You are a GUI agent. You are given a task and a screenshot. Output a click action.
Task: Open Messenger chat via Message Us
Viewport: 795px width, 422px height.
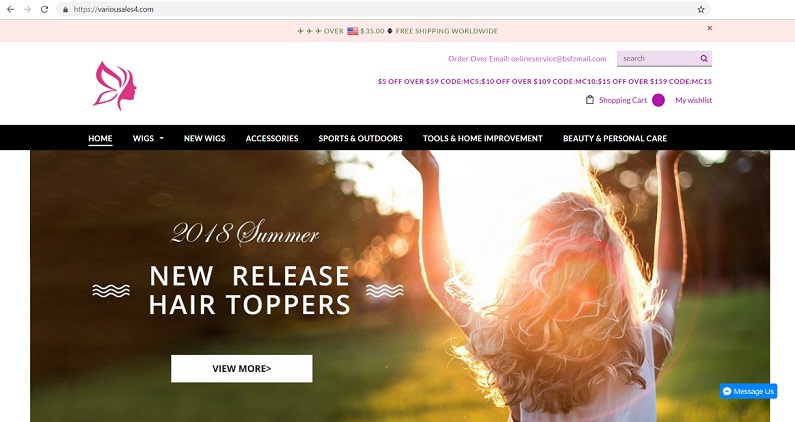coord(748,391)
